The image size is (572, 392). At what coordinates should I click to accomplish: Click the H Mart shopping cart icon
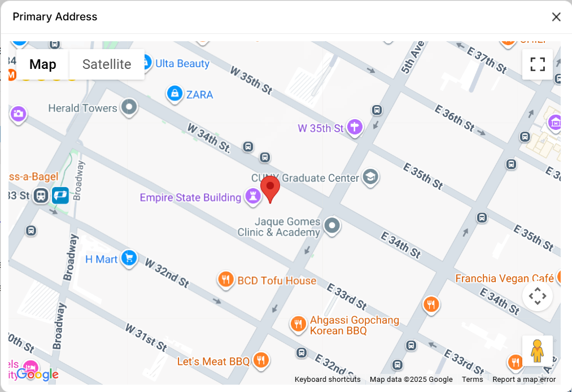click(129, 258)
